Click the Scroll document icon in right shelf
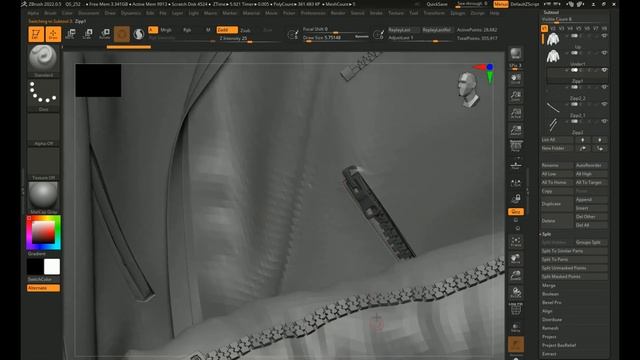The width and height of the screenshot is (640, 360). [x=516, y=78]
